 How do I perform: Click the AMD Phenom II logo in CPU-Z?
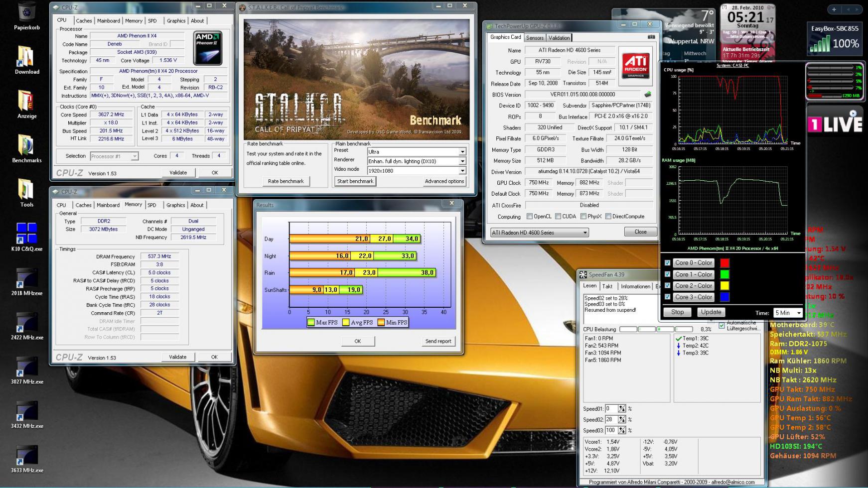pos(208,48)
